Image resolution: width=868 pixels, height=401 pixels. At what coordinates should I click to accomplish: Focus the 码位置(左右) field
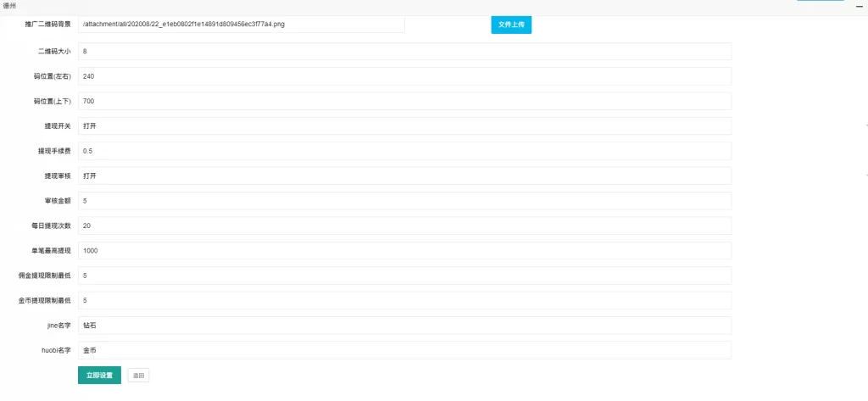tap(404, 76)
